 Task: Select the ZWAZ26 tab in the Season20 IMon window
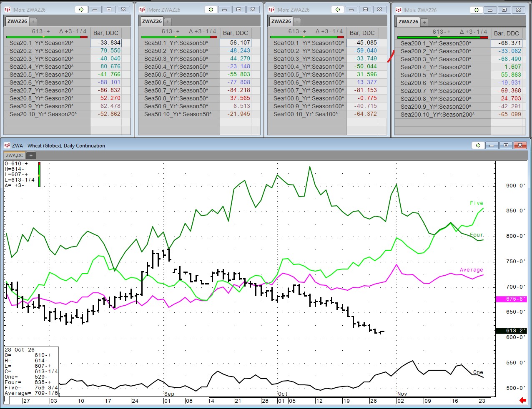click(x=17, y=21)
